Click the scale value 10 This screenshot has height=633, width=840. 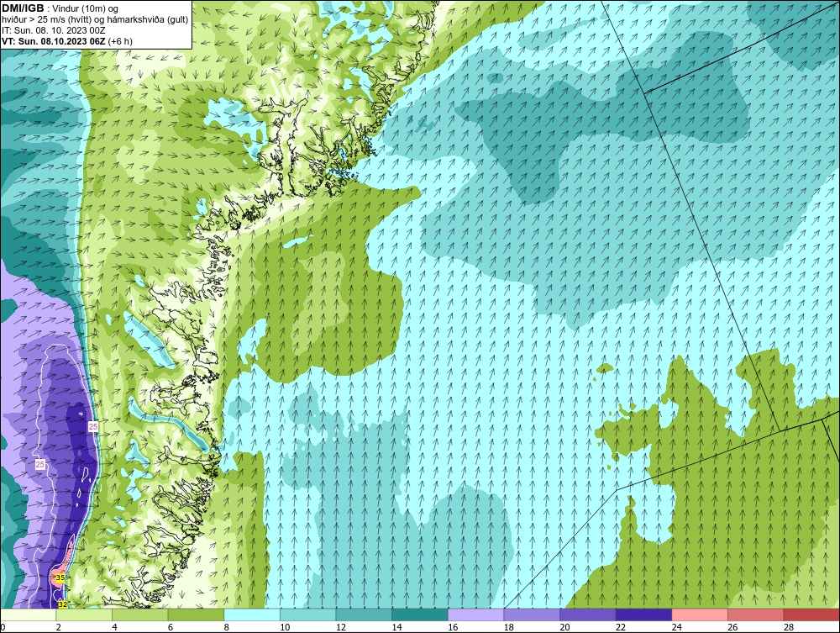[x=285, y=627]
